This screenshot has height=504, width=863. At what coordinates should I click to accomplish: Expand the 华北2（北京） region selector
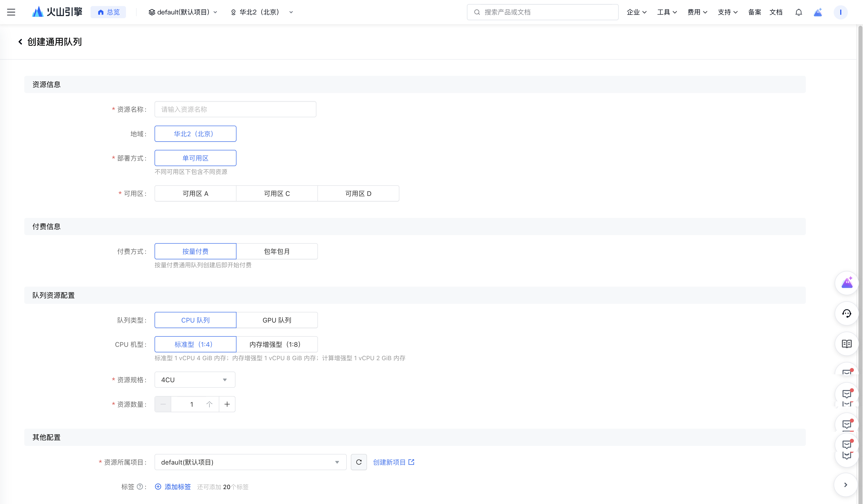point(262,12)
